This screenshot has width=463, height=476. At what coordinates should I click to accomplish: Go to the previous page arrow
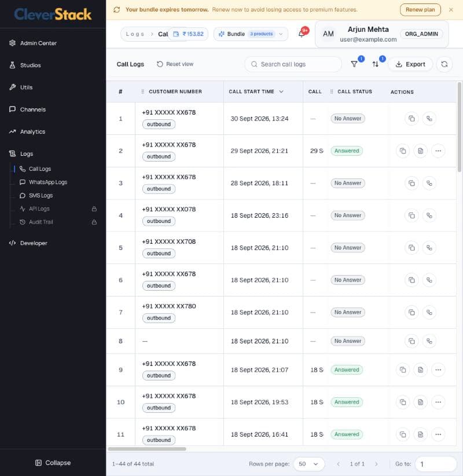[339, 464]
